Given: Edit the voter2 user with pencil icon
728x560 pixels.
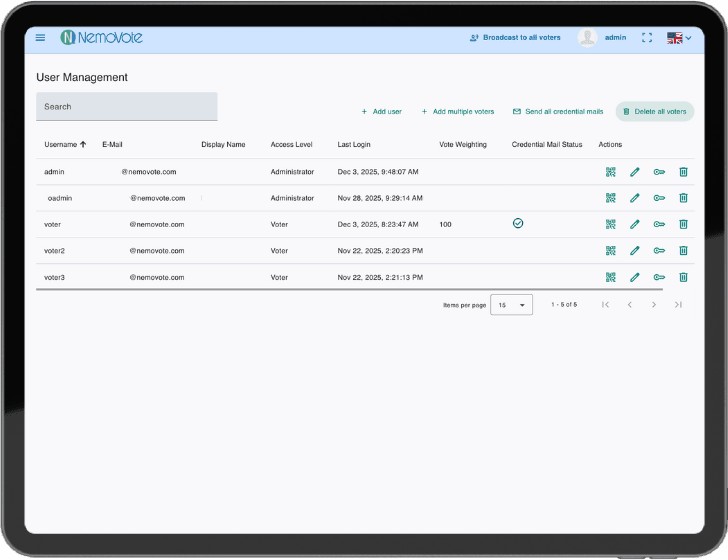Looking at the screenshot, I should coord(634,251).
